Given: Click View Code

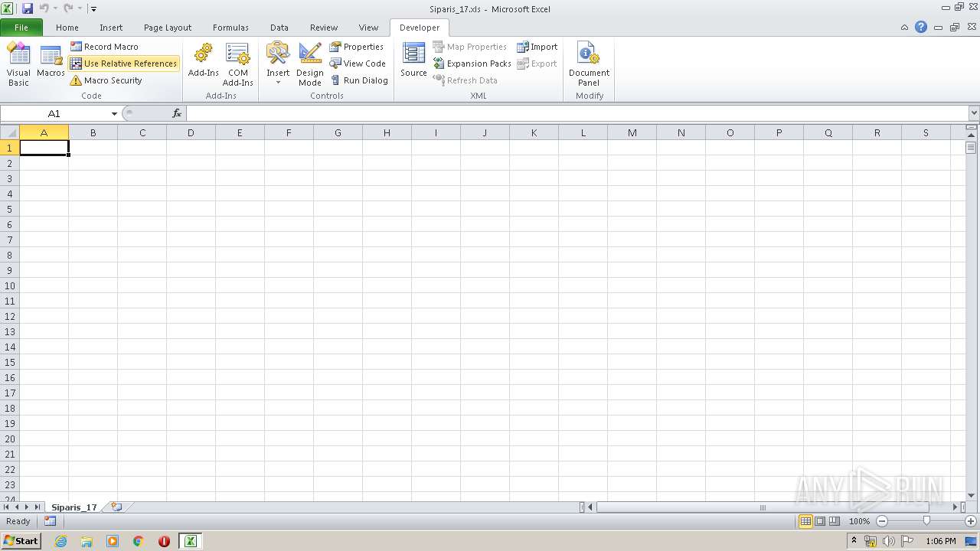Looking at the screenshot, I should [x=358, y=64].
